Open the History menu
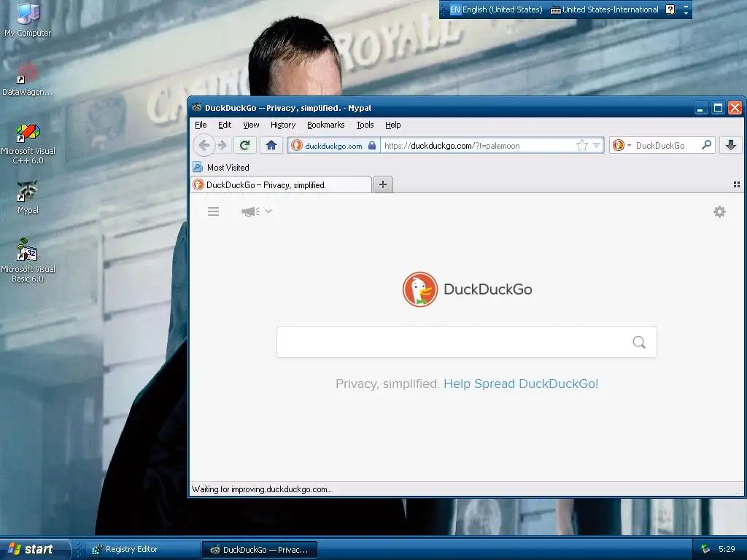747x560 pixels. coord(283,125)
